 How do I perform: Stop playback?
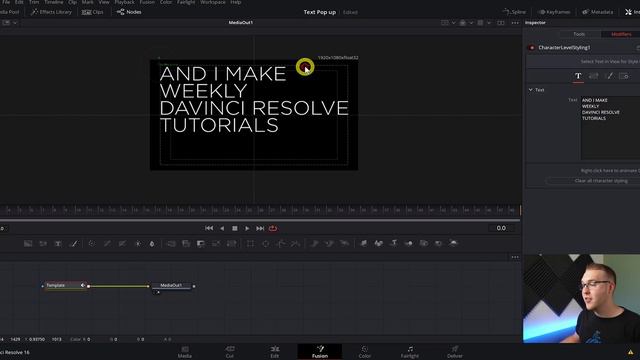235,228
